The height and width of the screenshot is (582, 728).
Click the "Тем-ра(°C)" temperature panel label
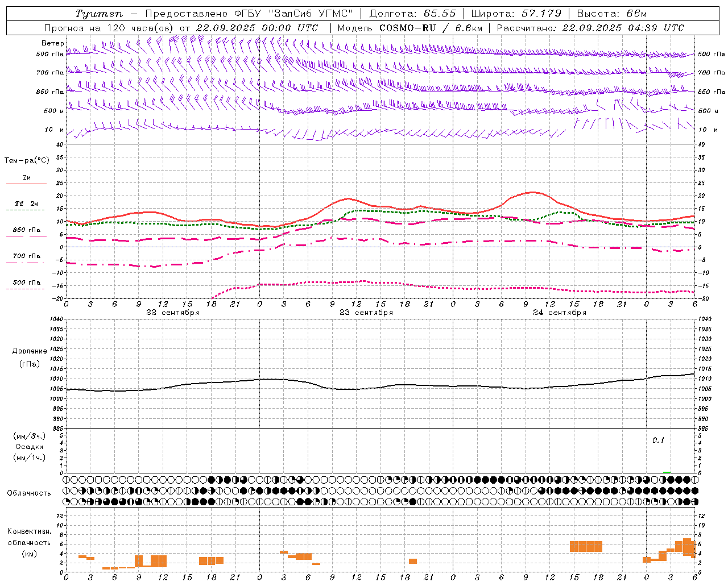(x=27, y=161)
